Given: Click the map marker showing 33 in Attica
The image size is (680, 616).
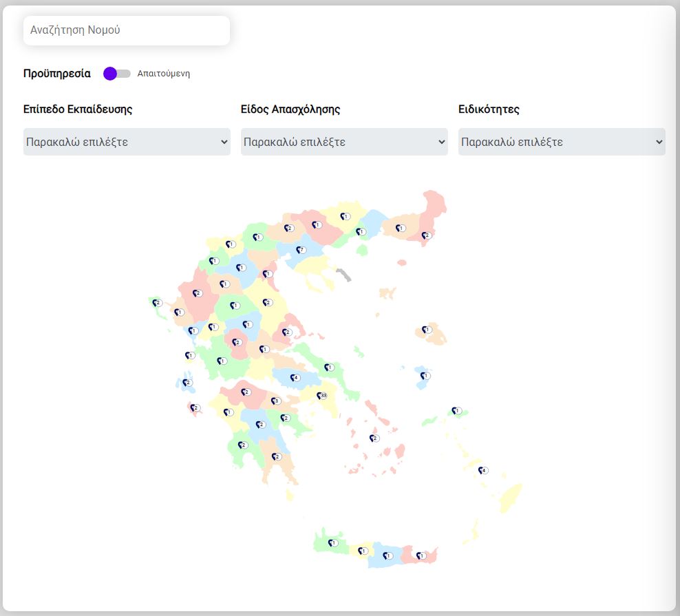Looking at the screenshot, I should point(322,396).
